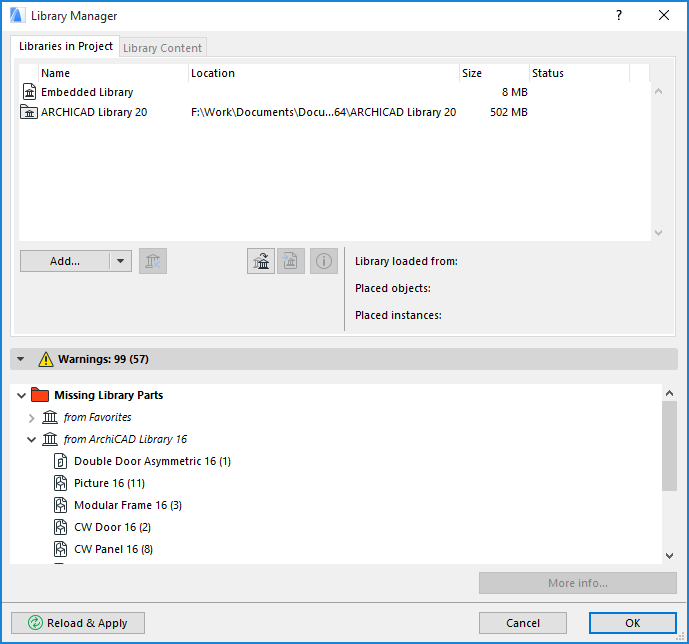Screen dimensions: 689x644
Task: Click the library list scroll up arrow
Action: coord(658,91)
